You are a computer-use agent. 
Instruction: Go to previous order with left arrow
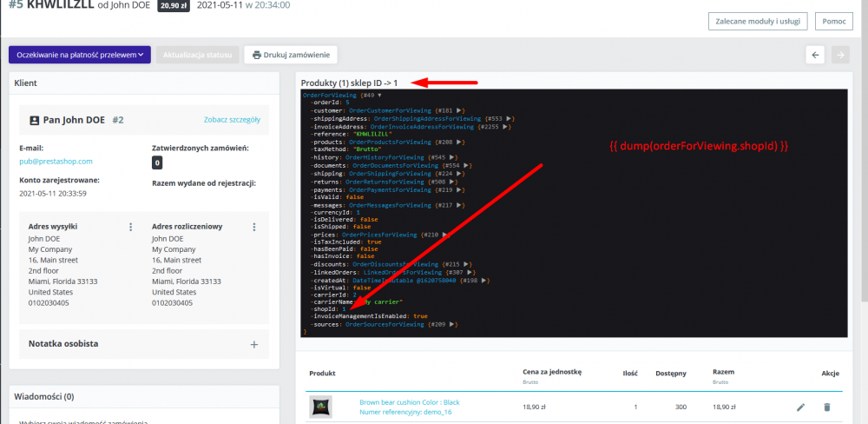(x=815, y=55)
